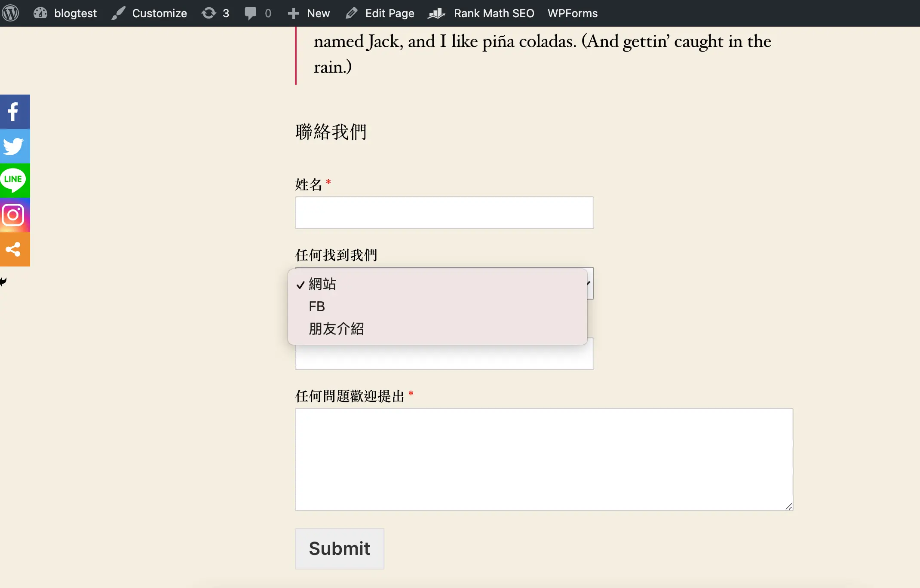Share via the LINE icon
920x588 pixels.
(x=15, y=181)
